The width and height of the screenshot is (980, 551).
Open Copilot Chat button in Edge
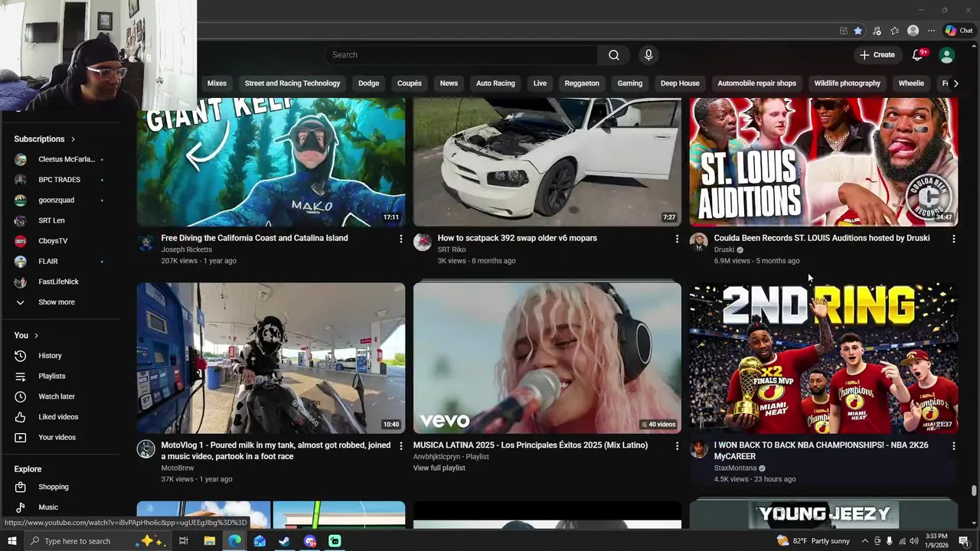(959, 31)
